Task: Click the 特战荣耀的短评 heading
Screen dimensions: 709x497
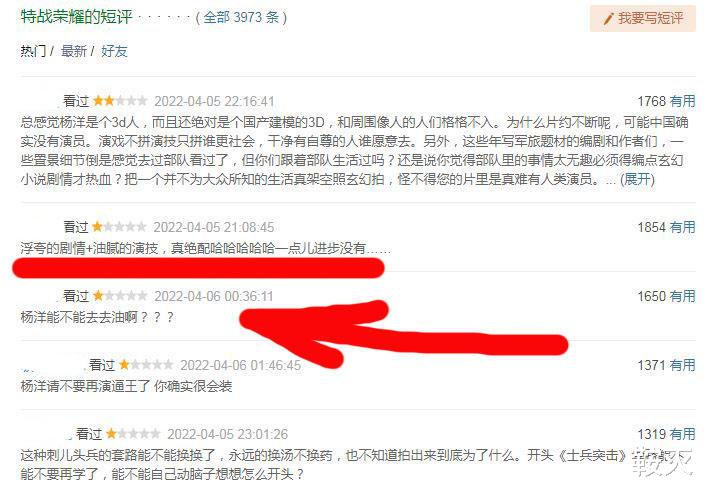Action: coord(76,17)
